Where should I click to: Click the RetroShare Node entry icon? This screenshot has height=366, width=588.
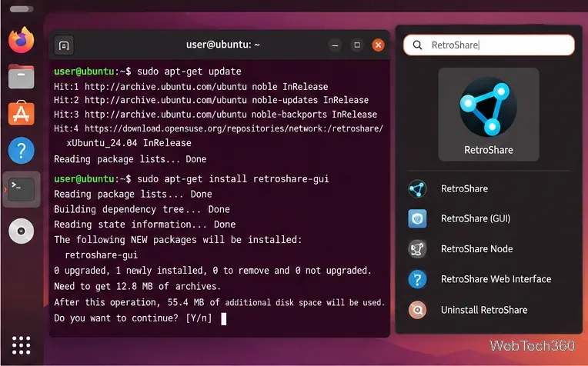(x=417, y=249)
